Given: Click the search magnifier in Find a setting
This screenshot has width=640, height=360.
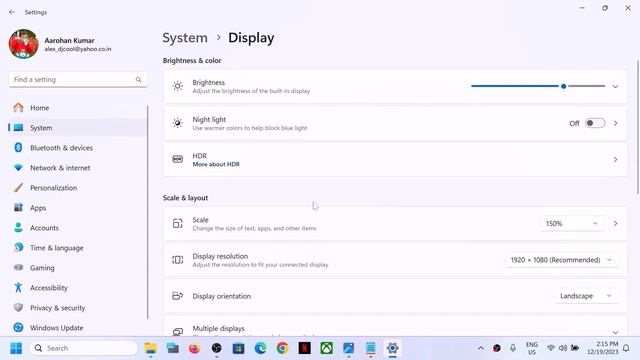Looking at the screenshot, I should click(x=138, y=80).
